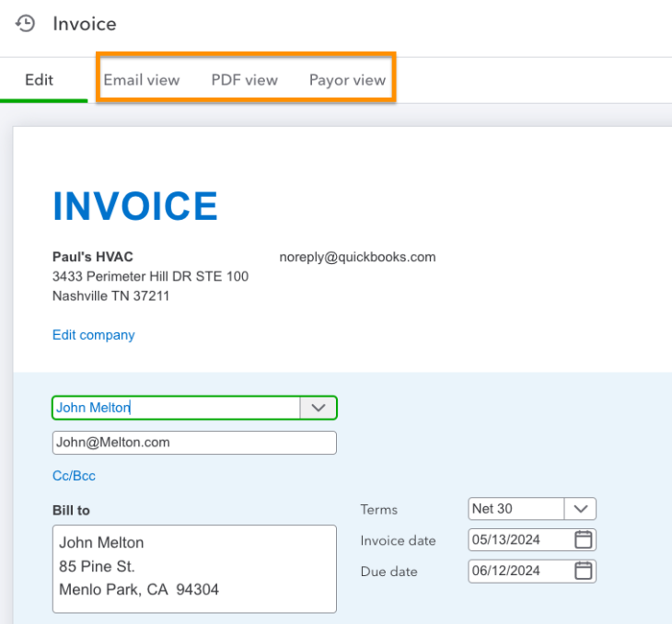Expand the Net 30 terms dropdown arrow
672x624 pixels.
tap(580, 509)
